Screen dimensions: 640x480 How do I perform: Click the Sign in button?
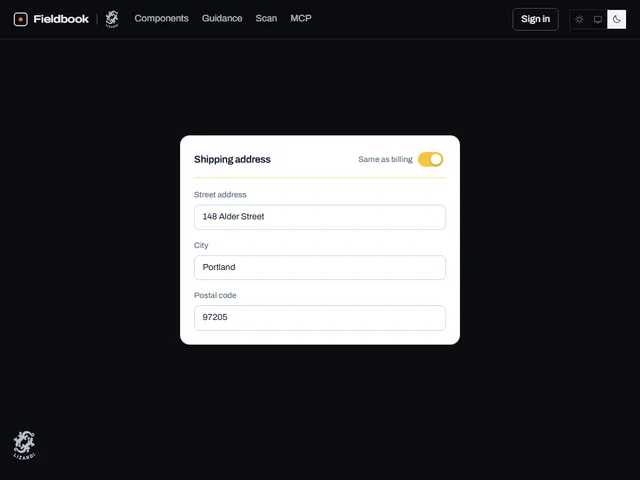pyautogui.click(x=535, y=19)
